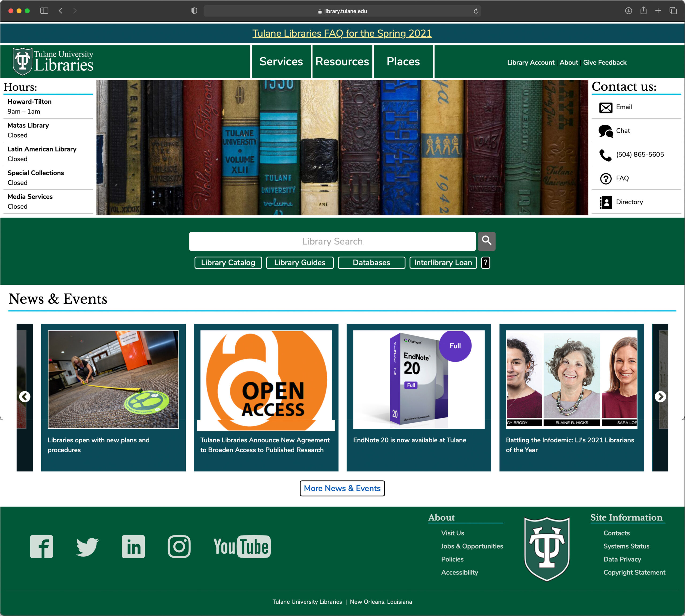
Task: Open the search help '?' toggle
Action: coord(486,263)
